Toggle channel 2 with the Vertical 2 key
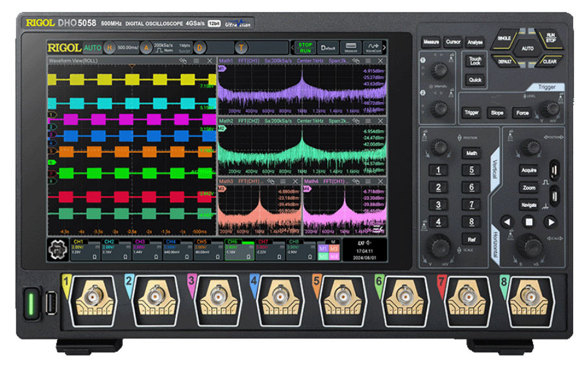Image resolution: width=588 pixels, height=370 pixels. click(x=438, y=187)
